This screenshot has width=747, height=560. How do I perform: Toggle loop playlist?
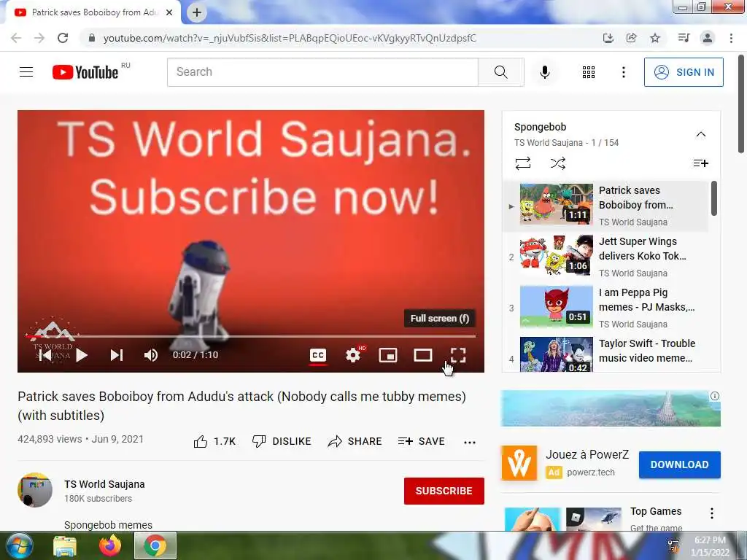pos(522,163)
